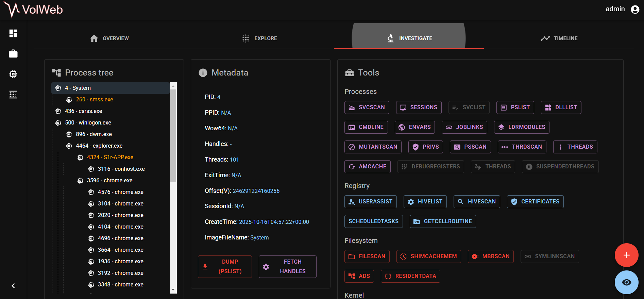644x299 pixels.
Task: Run the SCHEDULEDTASKS tool
Action: pyautogui.click(x=373, y=221)
